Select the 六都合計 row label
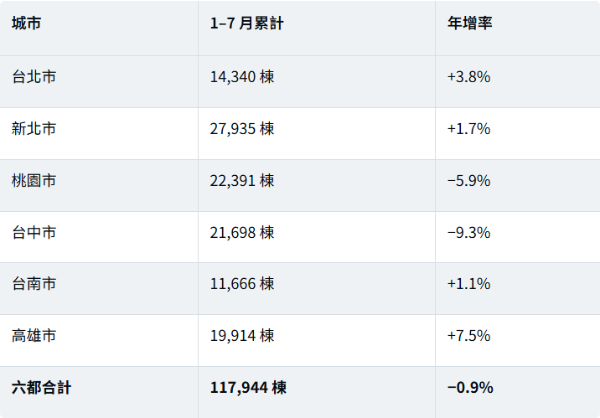 (x=41, y=387)
